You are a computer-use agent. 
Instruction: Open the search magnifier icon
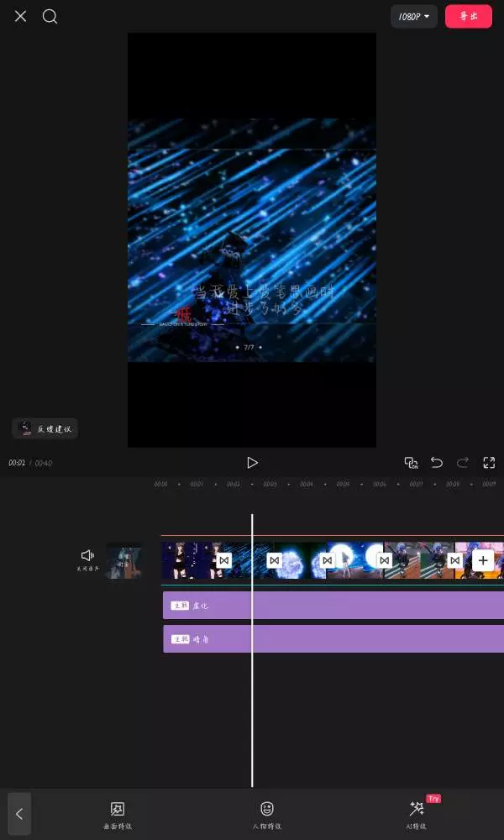[50, 17]
